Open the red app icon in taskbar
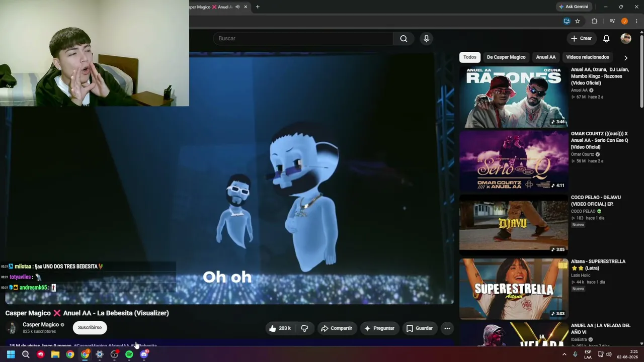The image size is (644, 362). pos(41,354)
